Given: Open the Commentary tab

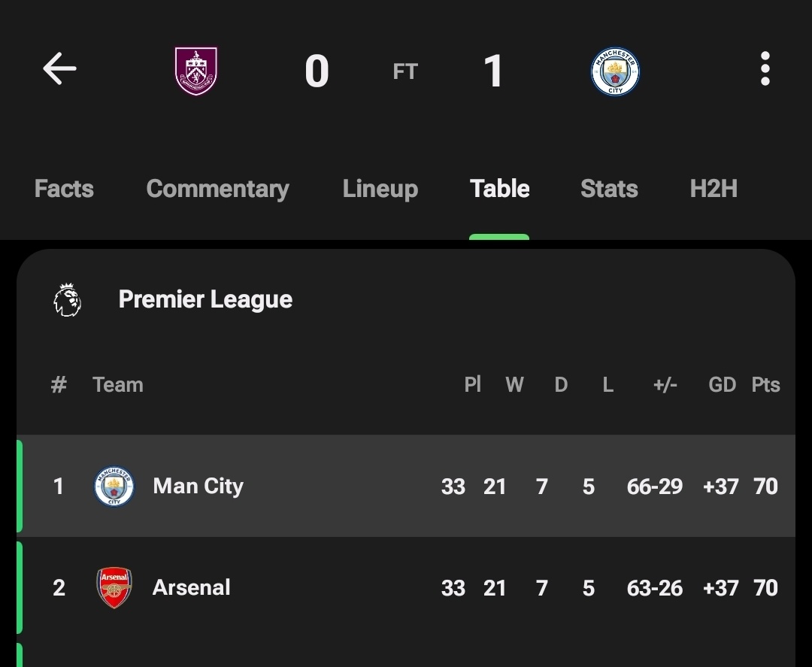Looking at the screenshot, I should point(217,189).
